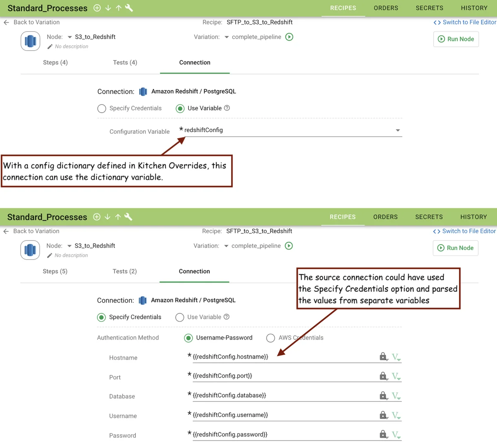
Task: Open the Tests (2) tab
Action: point(124,272)
